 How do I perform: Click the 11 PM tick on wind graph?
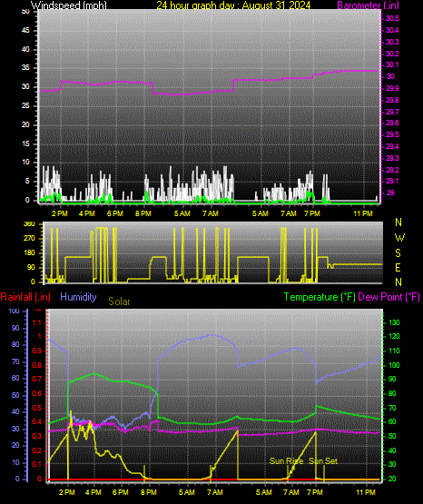tap(363, 213)
